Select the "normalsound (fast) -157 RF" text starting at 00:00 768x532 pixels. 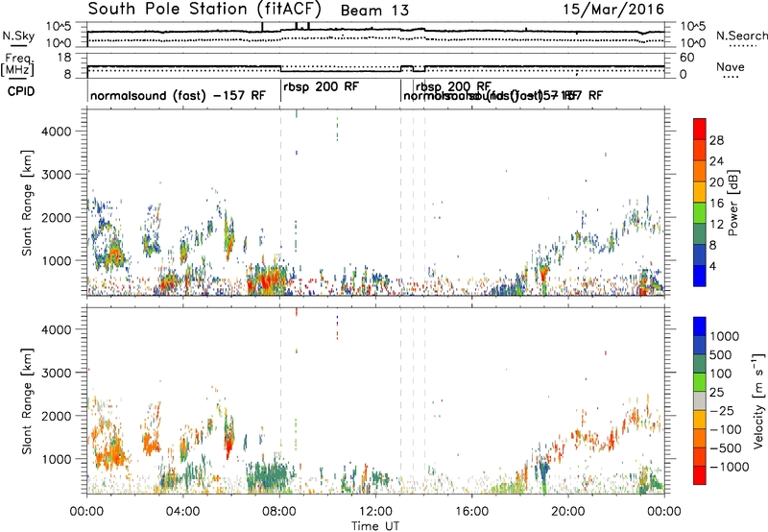pos(178,95)
